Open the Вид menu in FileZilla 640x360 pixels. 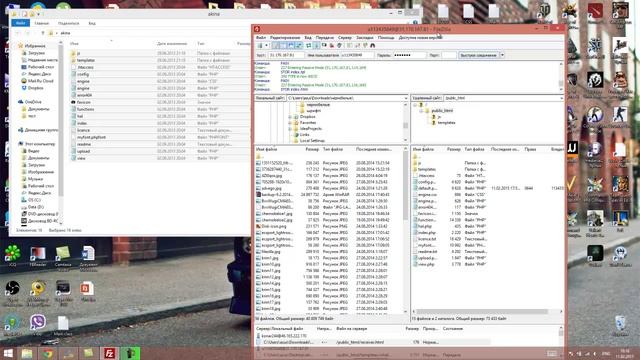(308, 38)
